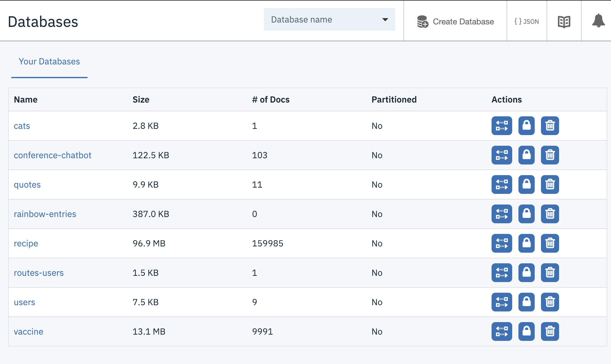Click replicate icon for vaccine database
Viewport: 611px width, 364px height.
(x=502, y=331)
